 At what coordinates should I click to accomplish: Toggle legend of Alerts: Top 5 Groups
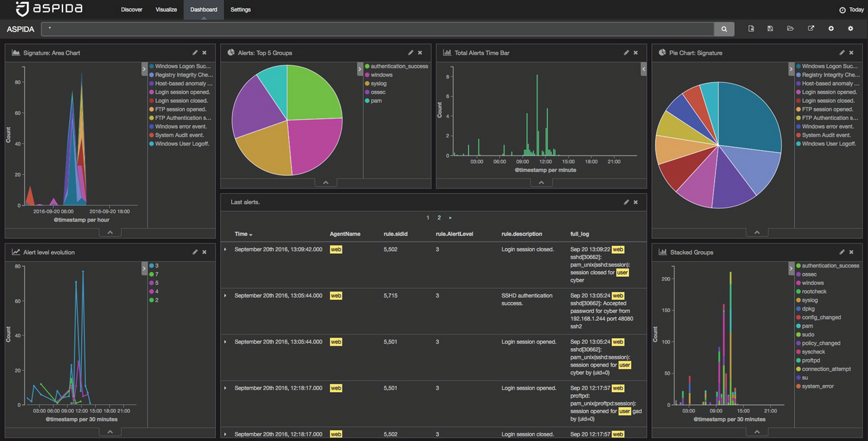coord(360,69)
